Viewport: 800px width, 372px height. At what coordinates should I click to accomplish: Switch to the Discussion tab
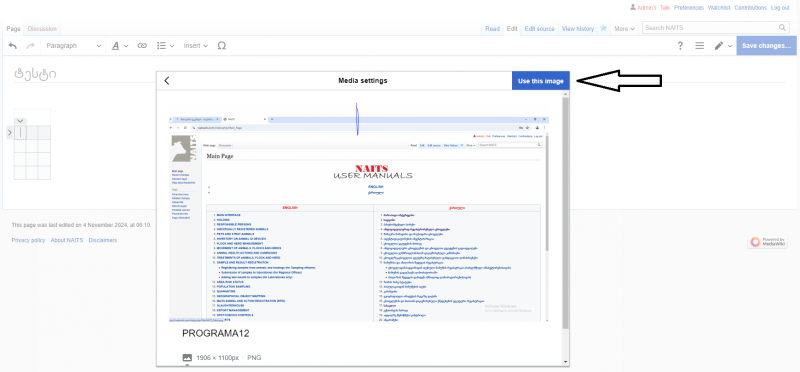[42, 29]
